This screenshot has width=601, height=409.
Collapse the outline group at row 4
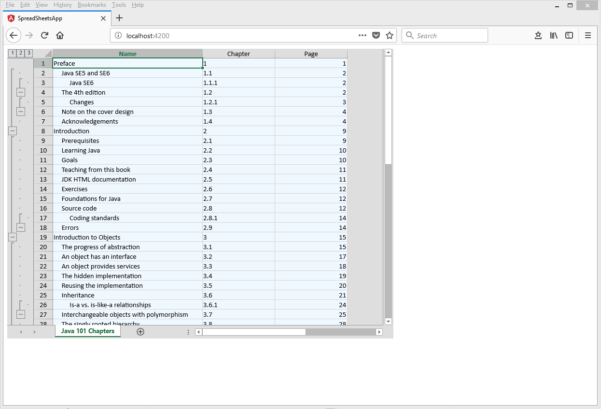pos(20,92)
